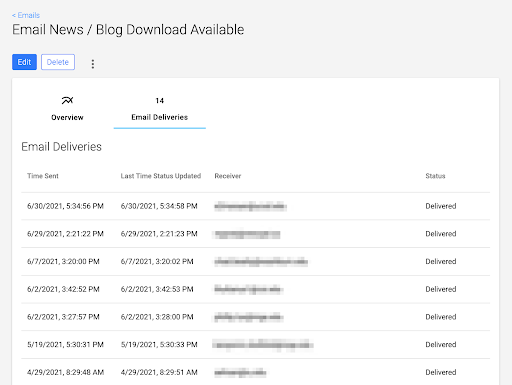The image size is (512, 385).
Task: Click the Receiver column header
Action: [x=228, y=176]
